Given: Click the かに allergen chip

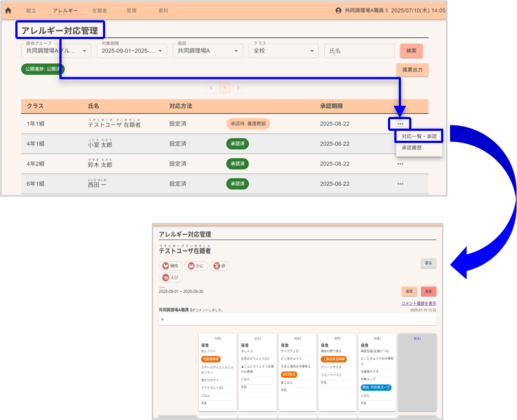Looking at the screenshot, I should 196,266.
